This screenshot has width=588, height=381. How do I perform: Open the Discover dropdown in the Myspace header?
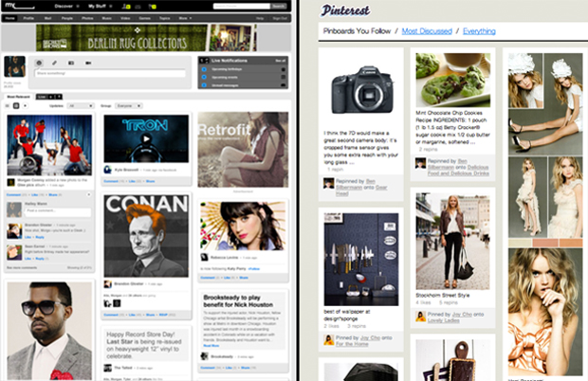(66, 7)
